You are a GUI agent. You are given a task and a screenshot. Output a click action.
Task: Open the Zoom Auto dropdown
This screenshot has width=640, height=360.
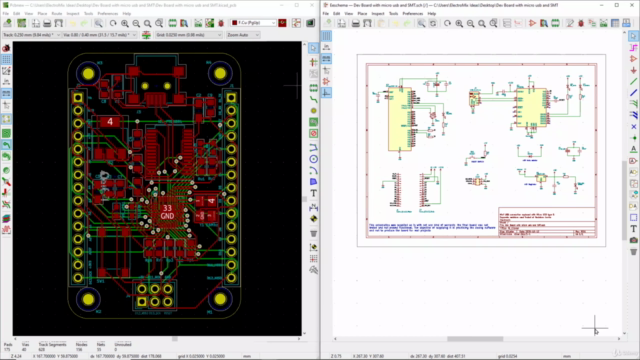click(x=243, y=35)
